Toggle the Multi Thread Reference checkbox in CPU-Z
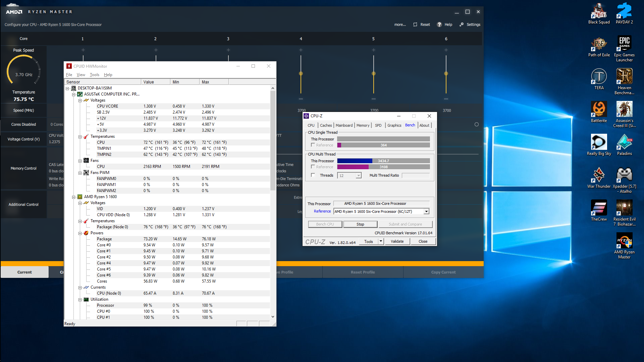The image size is (644, 362). [313, 167]
